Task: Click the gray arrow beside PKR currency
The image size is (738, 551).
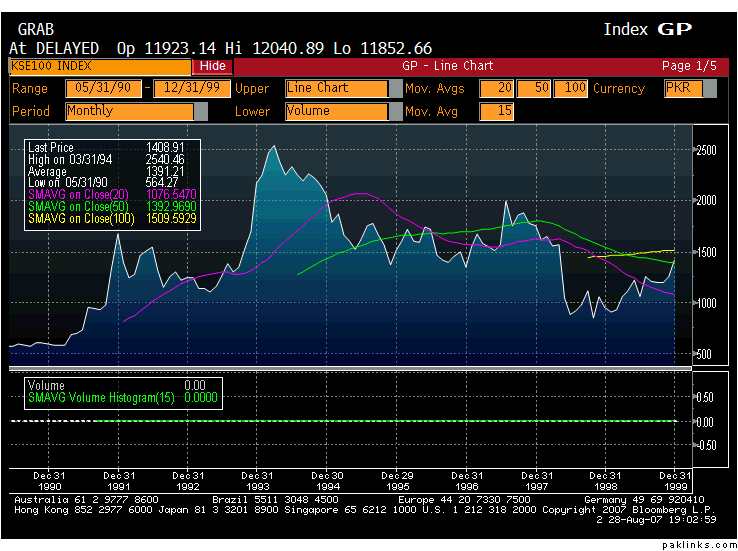Action: coord(710,88)
